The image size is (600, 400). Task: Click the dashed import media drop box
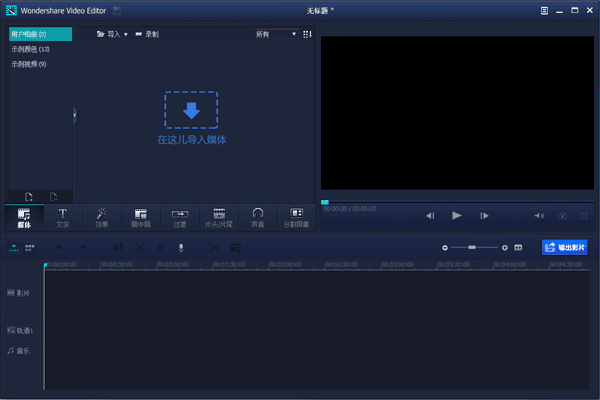coord(191,110)
